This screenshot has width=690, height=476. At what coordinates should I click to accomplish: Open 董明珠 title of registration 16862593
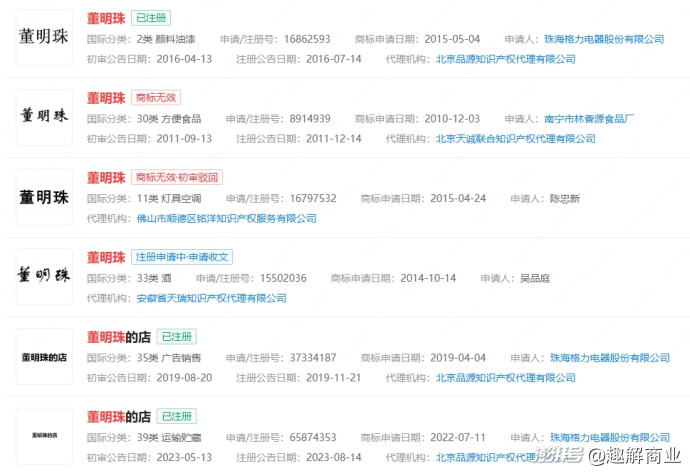(106, 18)
